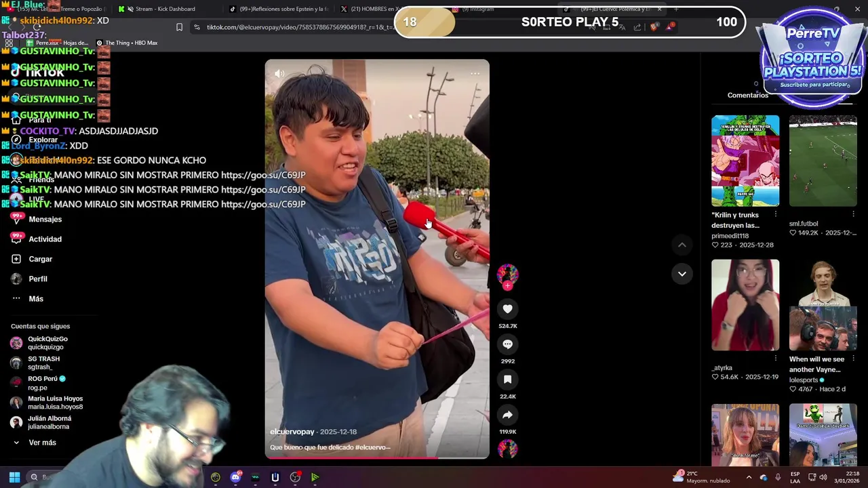Open the Más menu in sidebar
The height and width of the screenshot is (488, 868).
(36, 299)
